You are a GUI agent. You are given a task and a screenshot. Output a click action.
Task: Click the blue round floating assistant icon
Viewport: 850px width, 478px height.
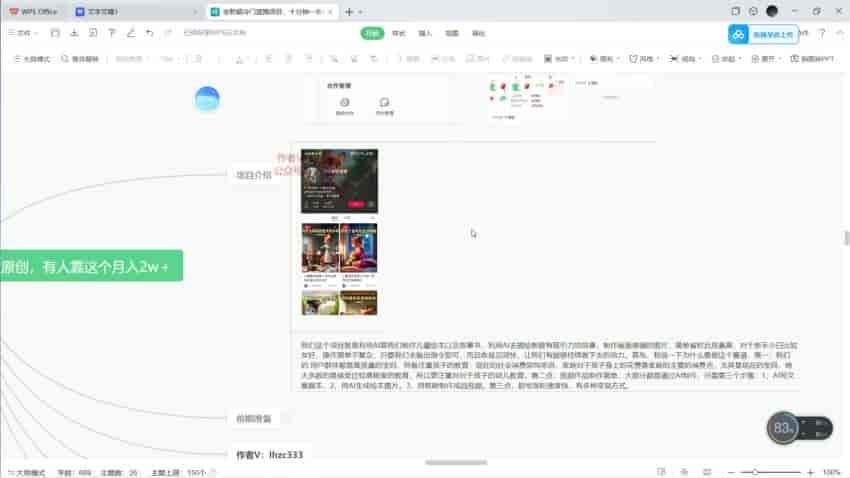207,99
